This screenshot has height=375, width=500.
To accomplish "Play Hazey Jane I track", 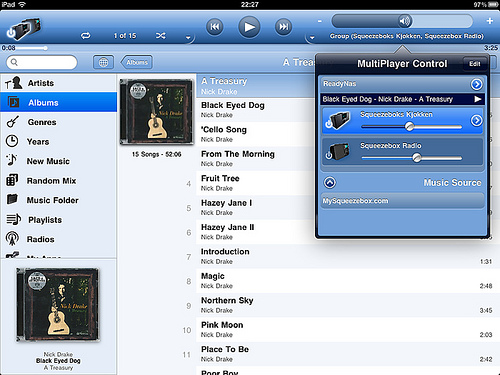I will coord(255,207).
